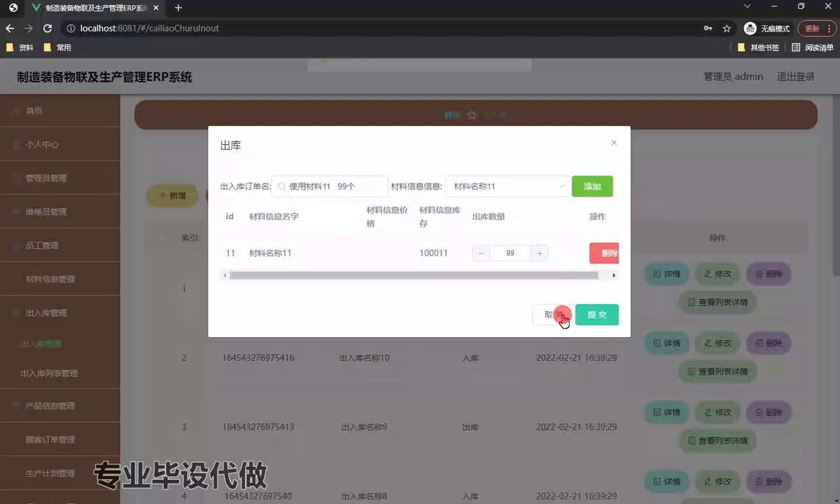Click the 出库数量 field showing 99

coord(510,253)
